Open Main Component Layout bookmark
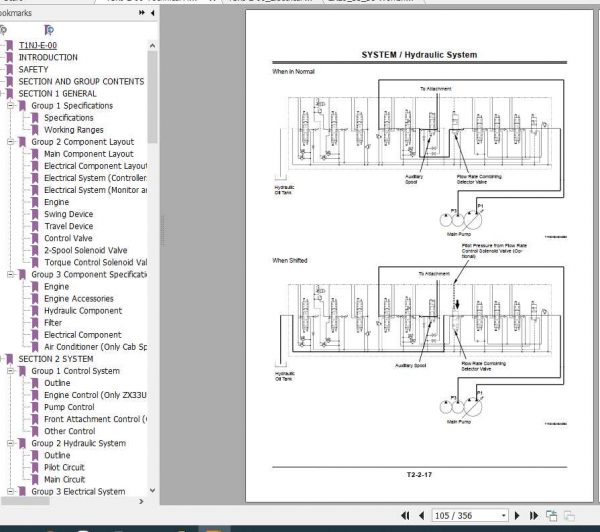 point(89,154)
